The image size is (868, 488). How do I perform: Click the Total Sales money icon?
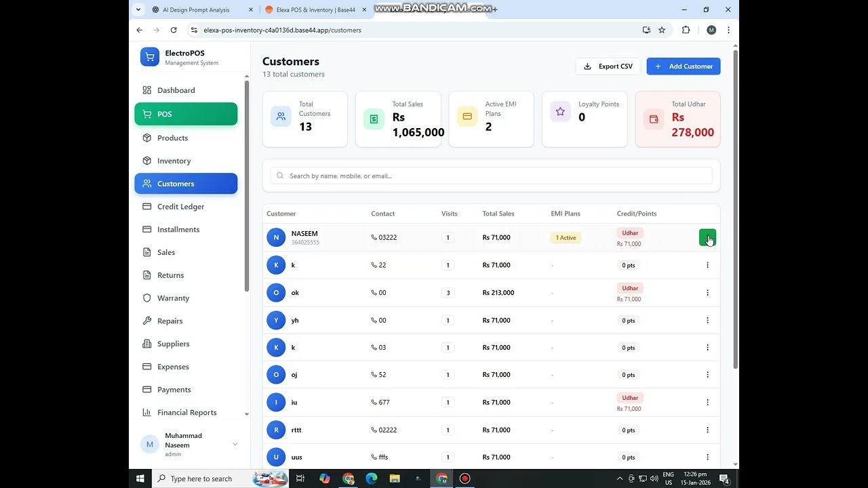374,119
